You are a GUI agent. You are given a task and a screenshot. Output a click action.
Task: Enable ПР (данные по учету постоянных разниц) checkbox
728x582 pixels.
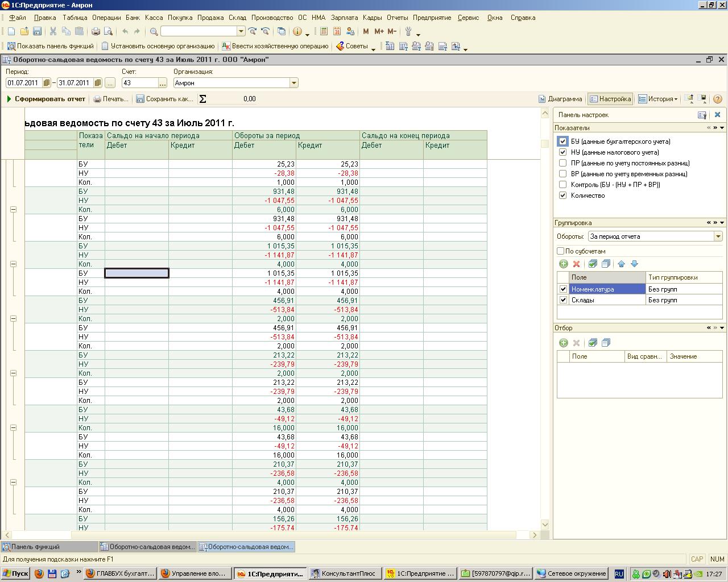(x=562, y=163)
